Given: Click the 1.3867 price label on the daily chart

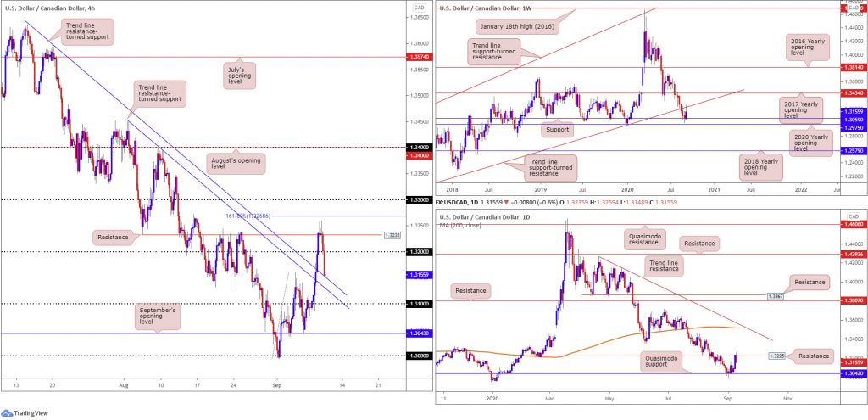Looking at the screenshot, I should click(775, 296).
